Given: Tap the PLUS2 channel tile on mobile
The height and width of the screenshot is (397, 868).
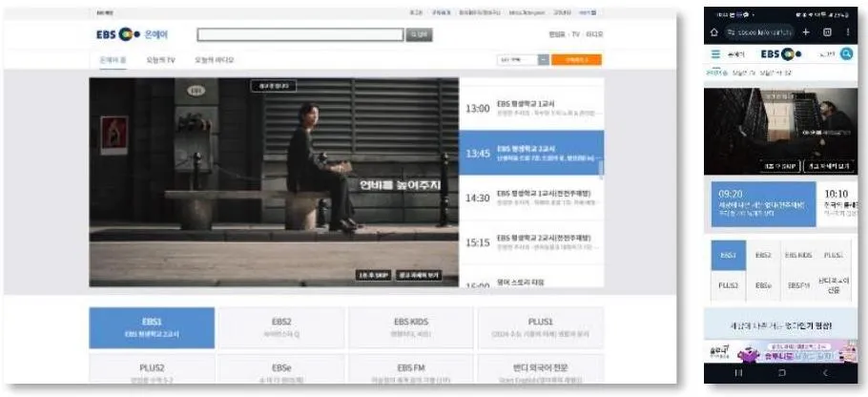Looking at the screenshot, I should pyautogui.click(x=729, y=285).
